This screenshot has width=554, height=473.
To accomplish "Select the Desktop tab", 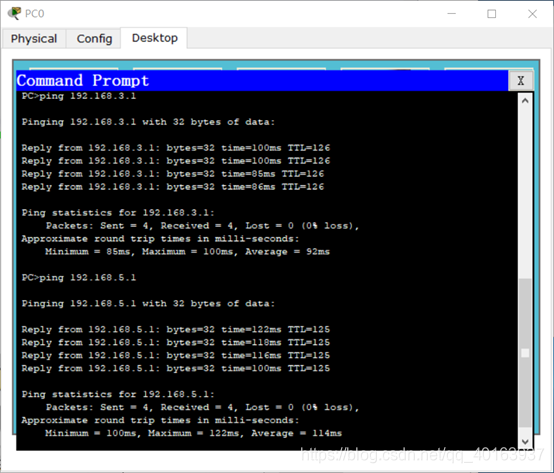I will pos(154,38).
